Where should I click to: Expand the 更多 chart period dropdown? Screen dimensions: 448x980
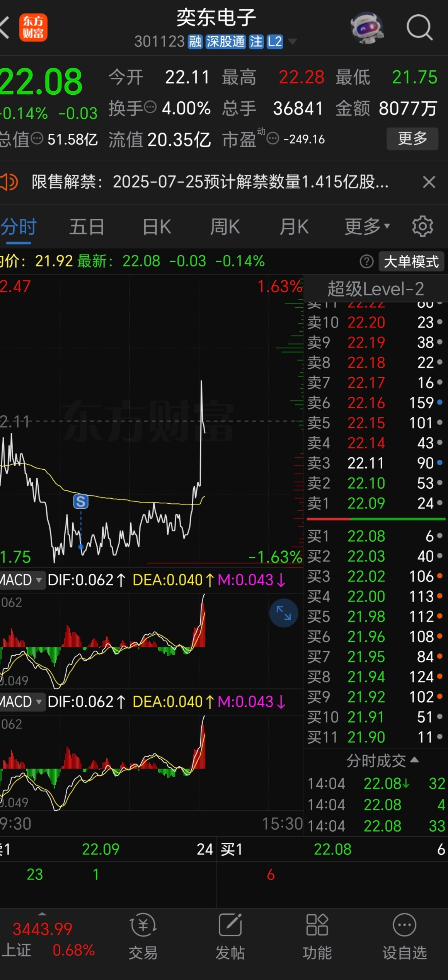coord(367,227)
